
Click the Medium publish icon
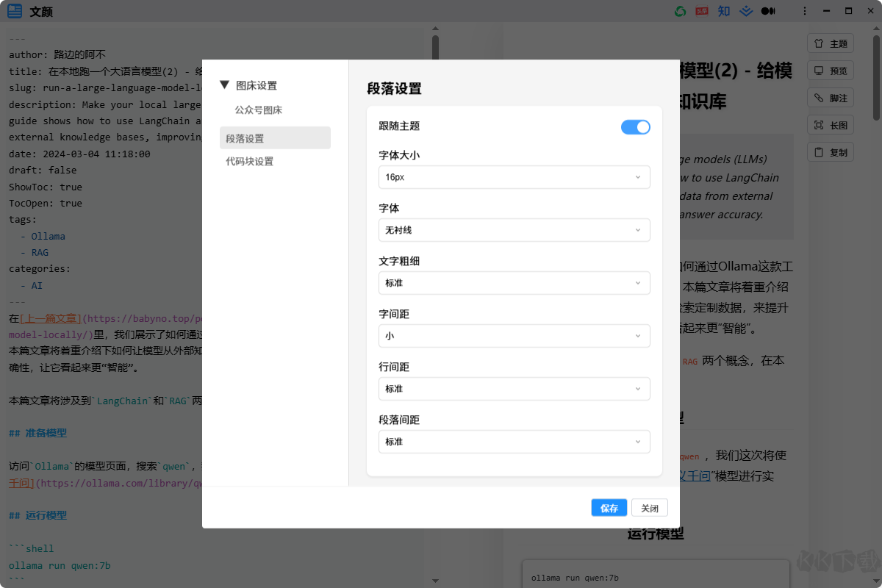768,11
